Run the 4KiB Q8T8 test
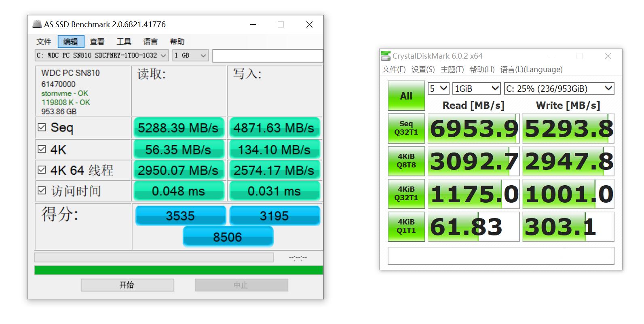This screenshot has height=324, width=644. click(x=406, y=161)
